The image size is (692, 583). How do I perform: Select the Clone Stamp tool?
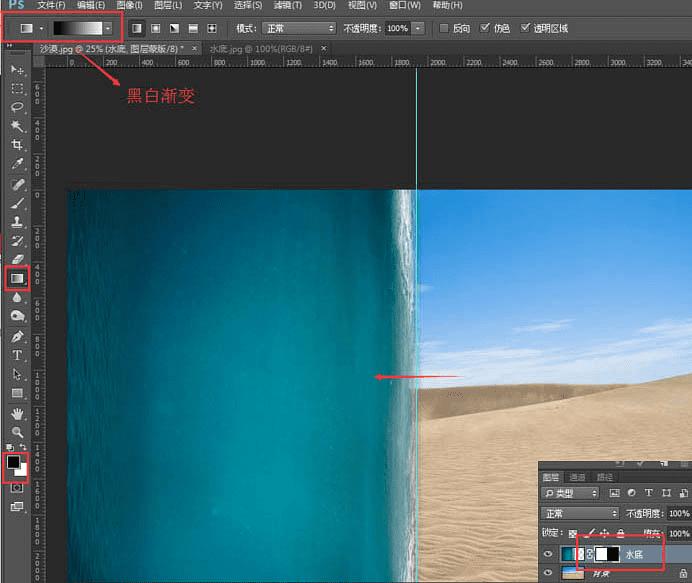tap(17, 222)
